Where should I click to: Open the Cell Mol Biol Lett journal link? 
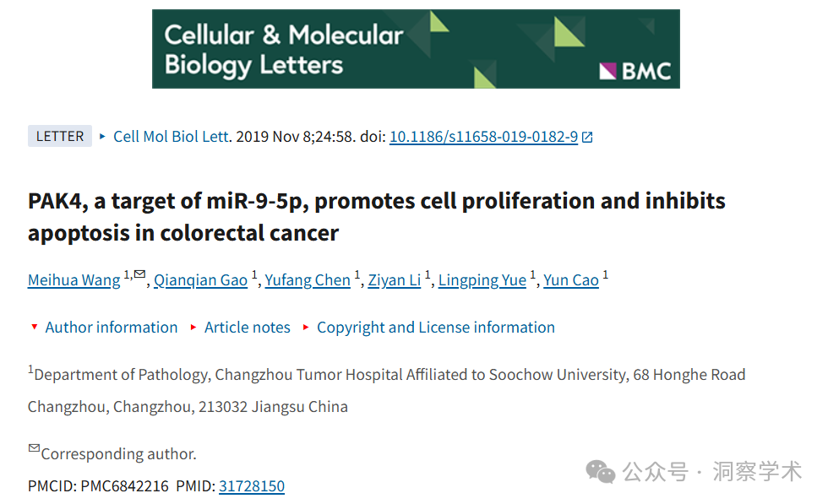coord(172,137)
